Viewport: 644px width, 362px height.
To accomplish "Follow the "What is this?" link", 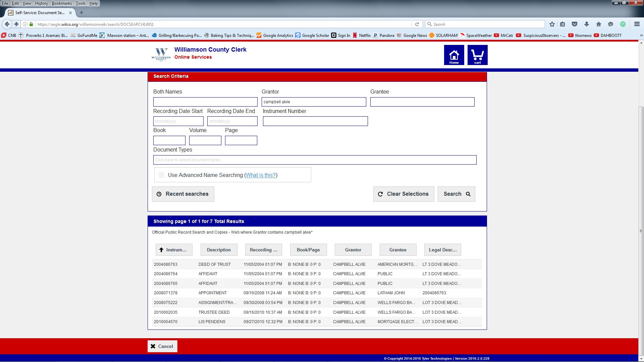I will [x=261, y=175].
